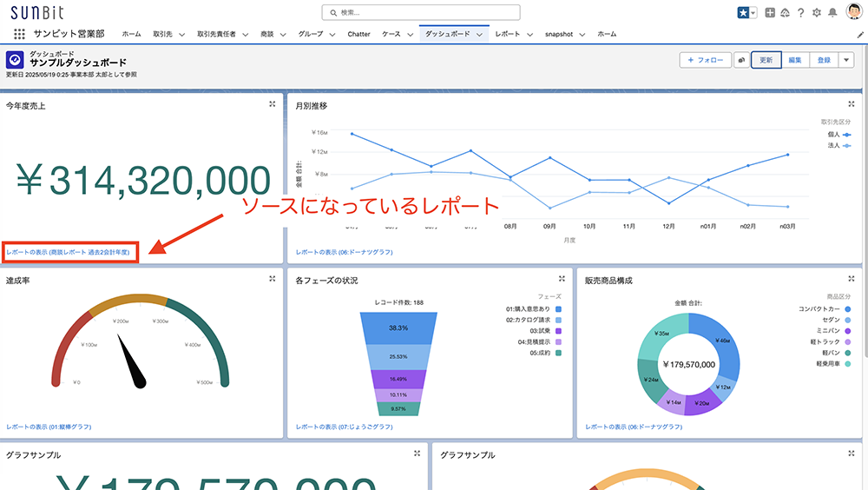The height and width of the screenshot is (490, 868).
Task: Expand the 月別推移 chart component
Action: point(852,103)
